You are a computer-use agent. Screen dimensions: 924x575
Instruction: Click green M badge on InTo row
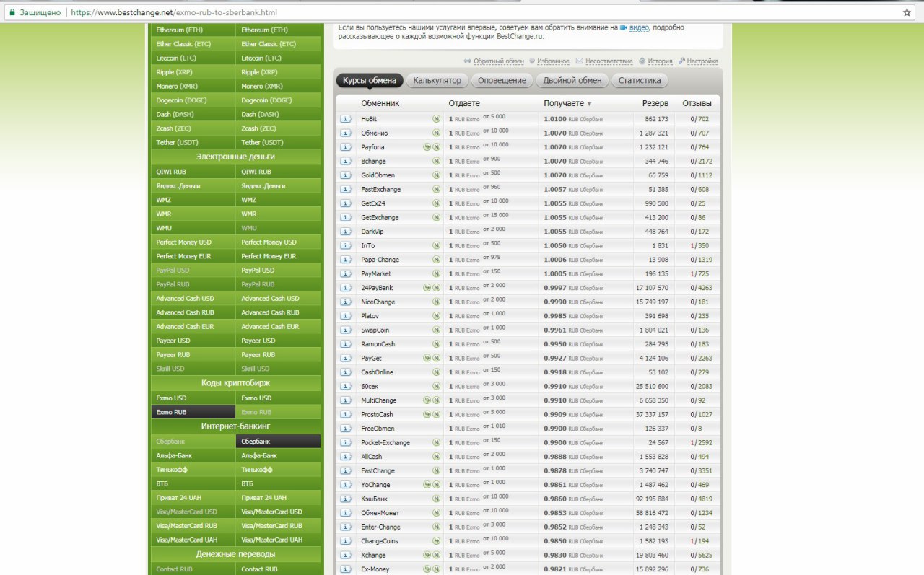tap(436, 245)
